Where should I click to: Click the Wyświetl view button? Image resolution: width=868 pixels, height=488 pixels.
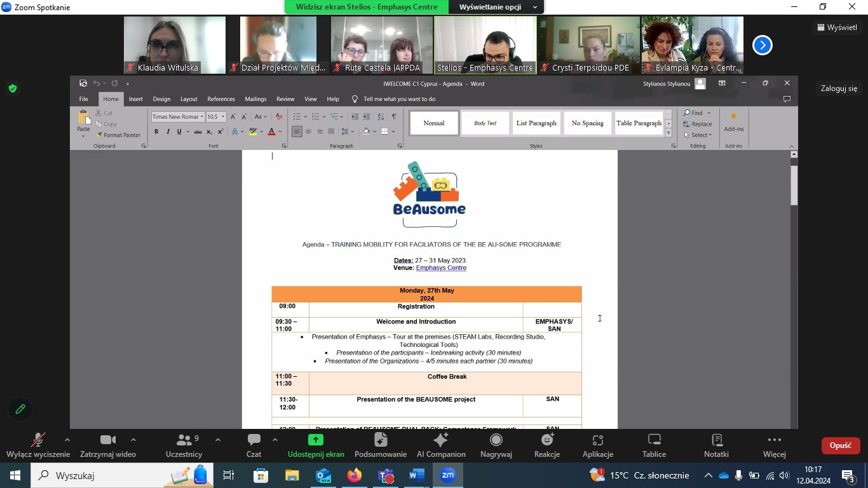pos(837,27)
